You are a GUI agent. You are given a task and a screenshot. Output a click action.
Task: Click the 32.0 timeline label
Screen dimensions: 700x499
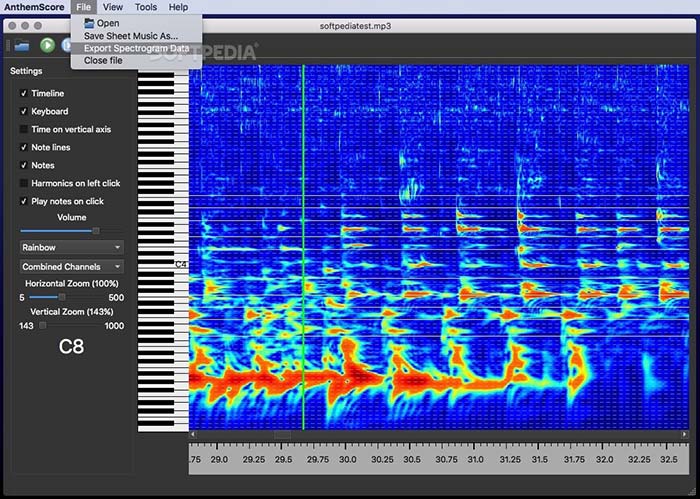(604, 459)
